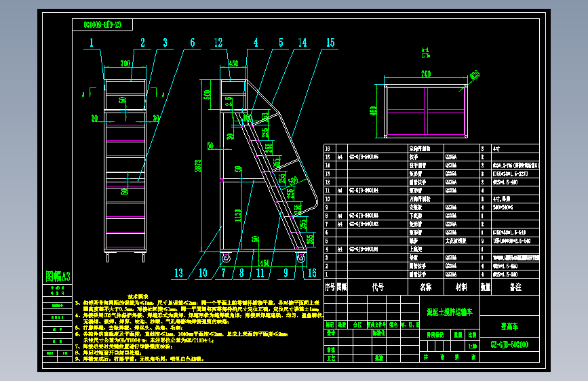588x381 pixels.
Task: Select the 450 height dimension of the section view
Action: point(373,111)
